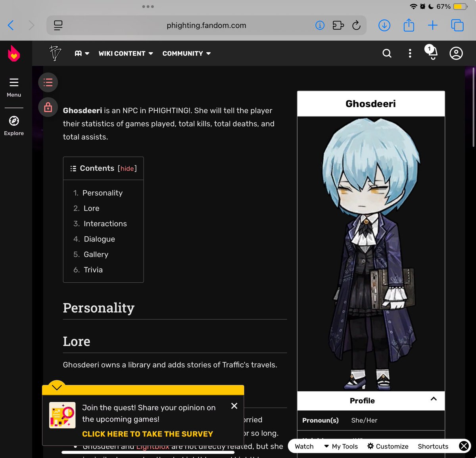This screenshot has height=458, width=476.
Task: Open Fandom home flame logo
Action: (14, 54)
